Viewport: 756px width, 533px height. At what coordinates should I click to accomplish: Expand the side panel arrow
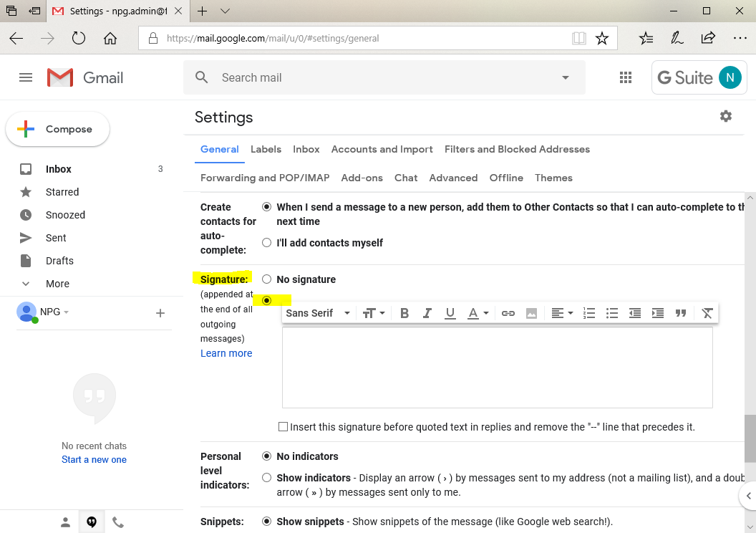[x=748, y=496]
